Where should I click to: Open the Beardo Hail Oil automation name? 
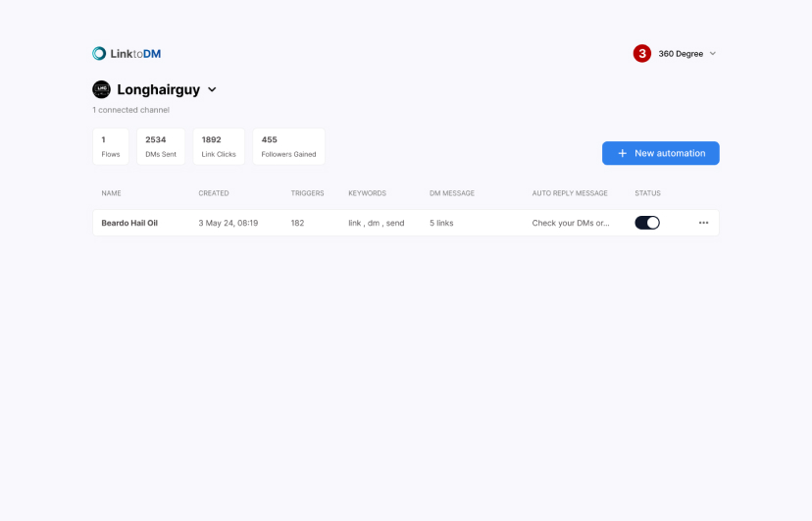[129, 223]
